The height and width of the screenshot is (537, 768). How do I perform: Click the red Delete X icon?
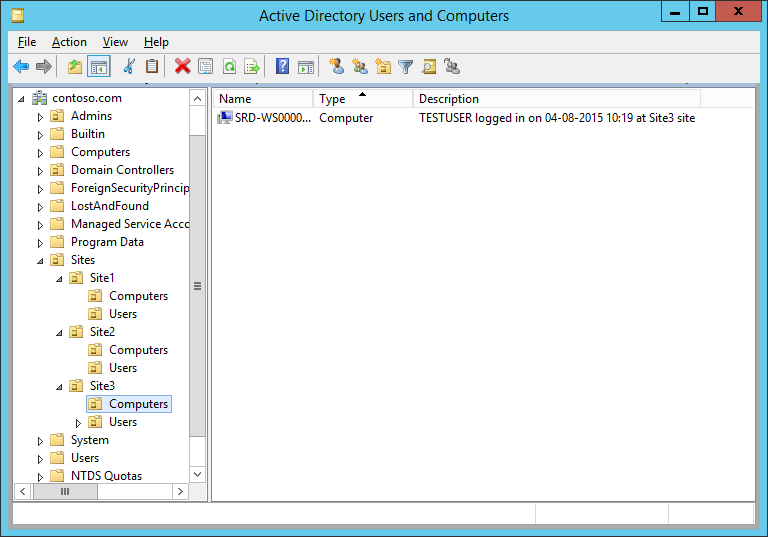point(182,66)
